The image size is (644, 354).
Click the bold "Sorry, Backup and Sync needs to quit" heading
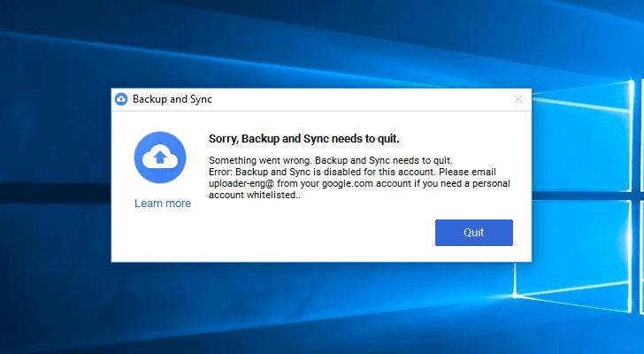pos(303,138)
